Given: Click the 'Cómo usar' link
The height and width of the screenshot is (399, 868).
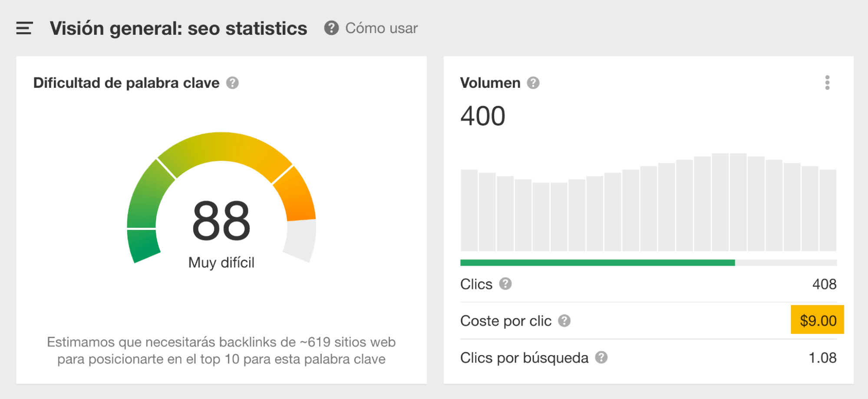Looking at the screenshot, I should tap(381, 28).
